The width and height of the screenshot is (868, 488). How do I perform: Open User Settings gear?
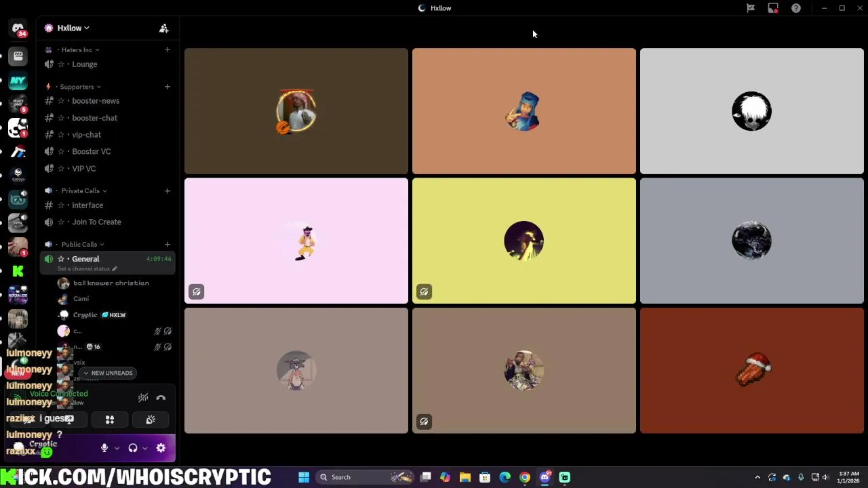pos(161,448)
